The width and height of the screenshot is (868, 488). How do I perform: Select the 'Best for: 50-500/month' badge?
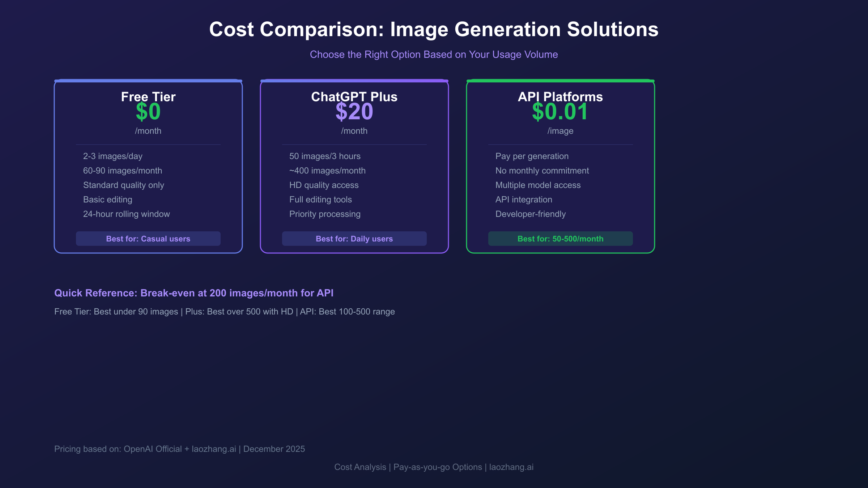[x=560, y=239]
